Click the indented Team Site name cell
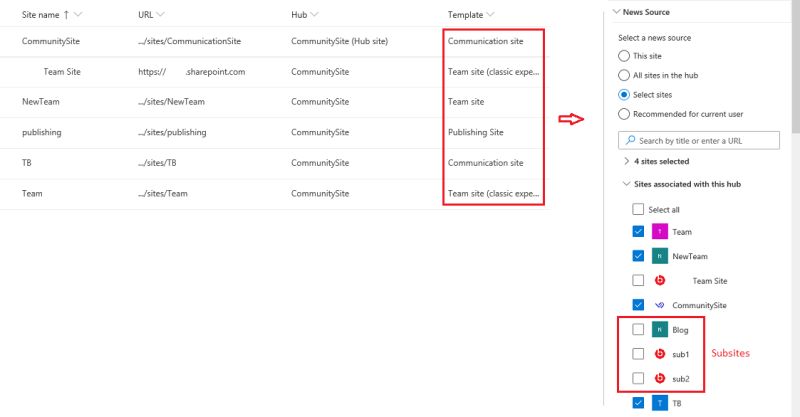Image resolution: width=800 pixels, height=417 pixels. pos(62,72)
